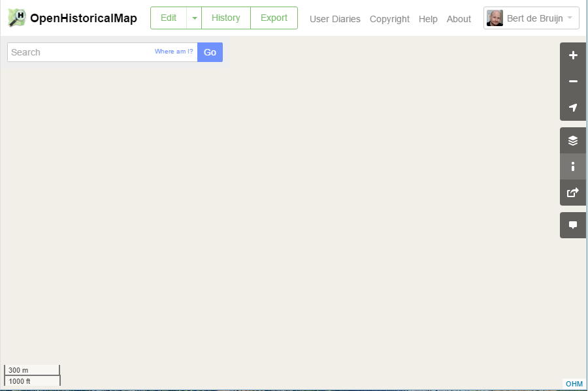Click the OHM attribution link
This screenshot has width=588, height=391.
(574, 384)
